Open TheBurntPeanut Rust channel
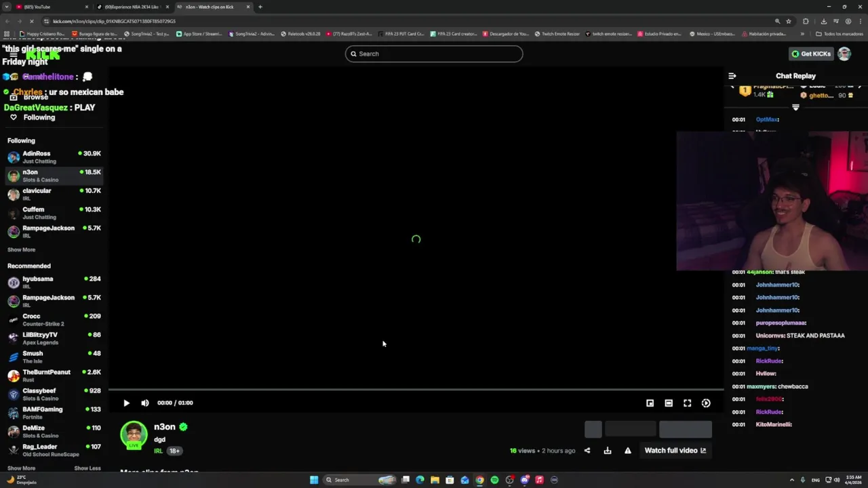868x488 pixels. point(54,375)
